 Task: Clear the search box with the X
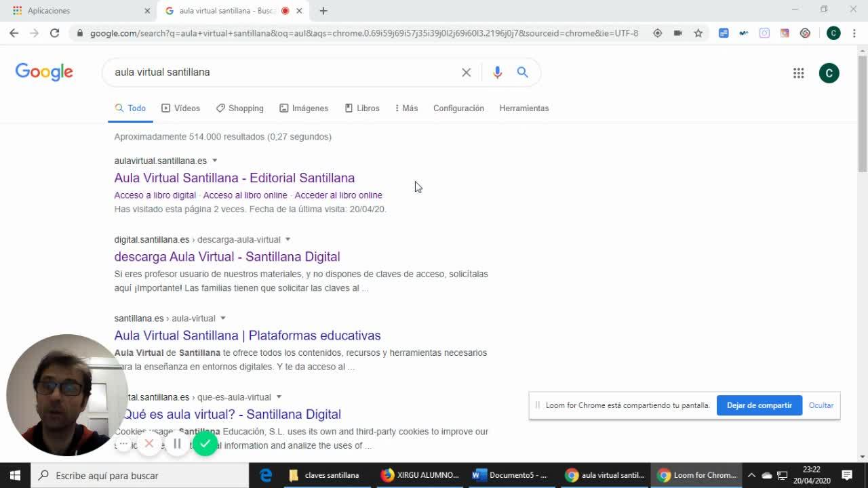pyautogui.click(x=466, y=73)
